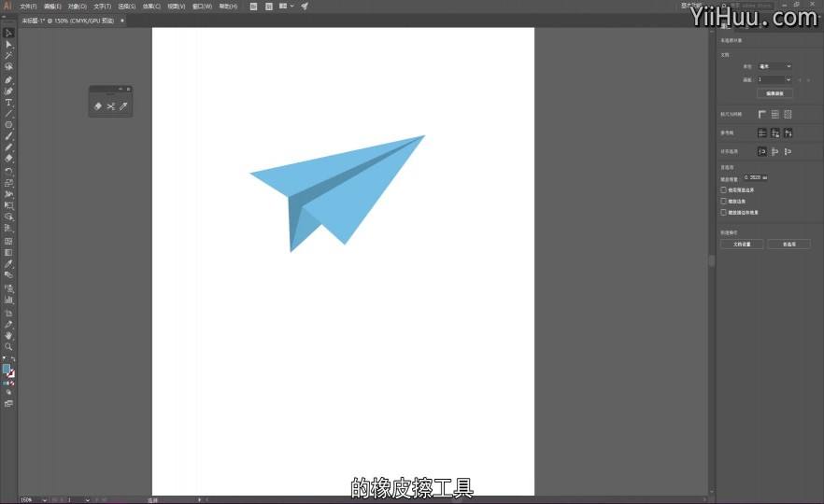824x504 pixels.
Task: Open the artboard number dropdown in Properties
Action: tap(774, 79)
